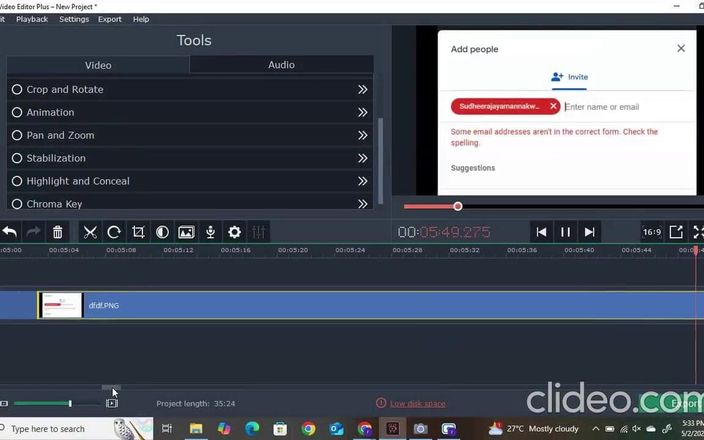Open File Explorer from taskbar
Screen dimensions: 704x440
coord(196,429)
